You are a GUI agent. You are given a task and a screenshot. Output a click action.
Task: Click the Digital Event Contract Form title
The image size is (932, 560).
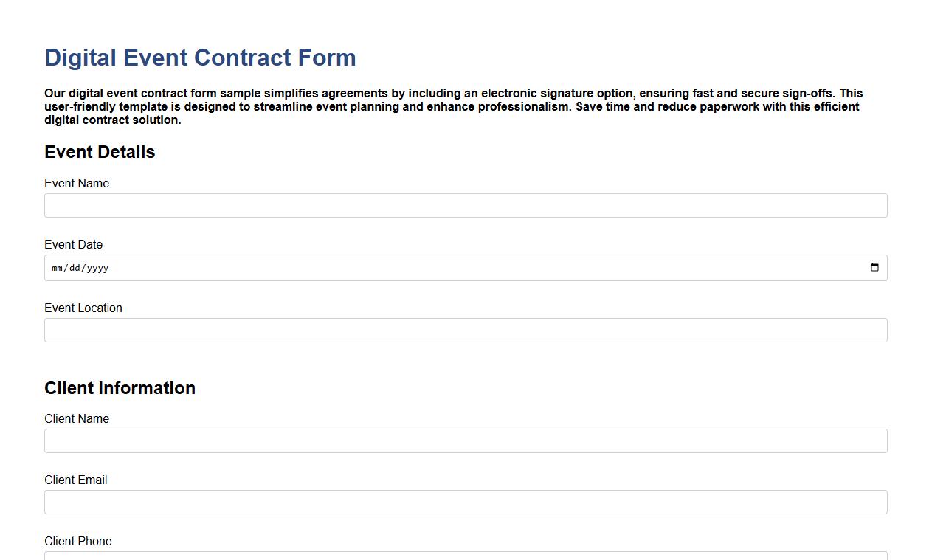pyautogui.click(x=200, y=57)
